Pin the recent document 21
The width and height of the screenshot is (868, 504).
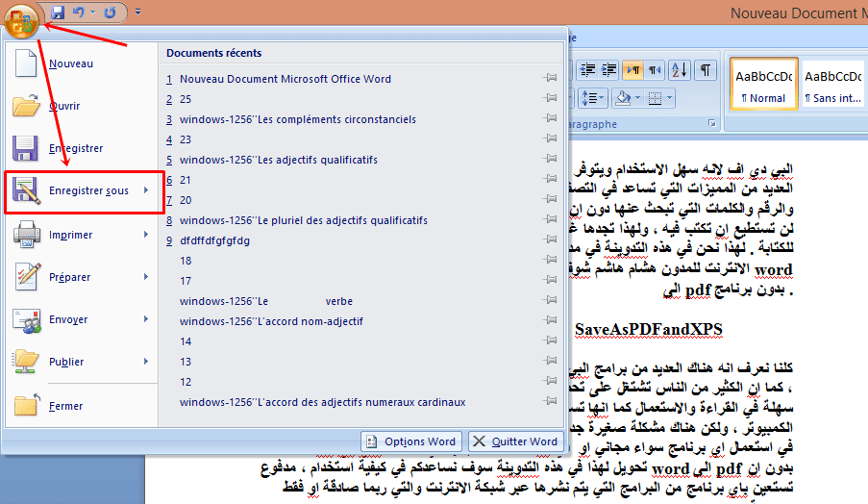(550, 179)
